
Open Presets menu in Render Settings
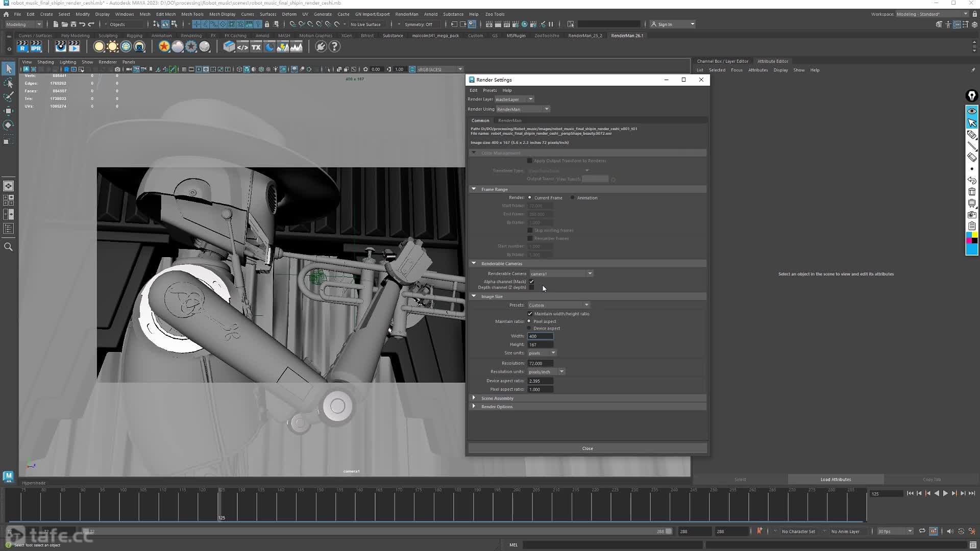click(489, 90)
